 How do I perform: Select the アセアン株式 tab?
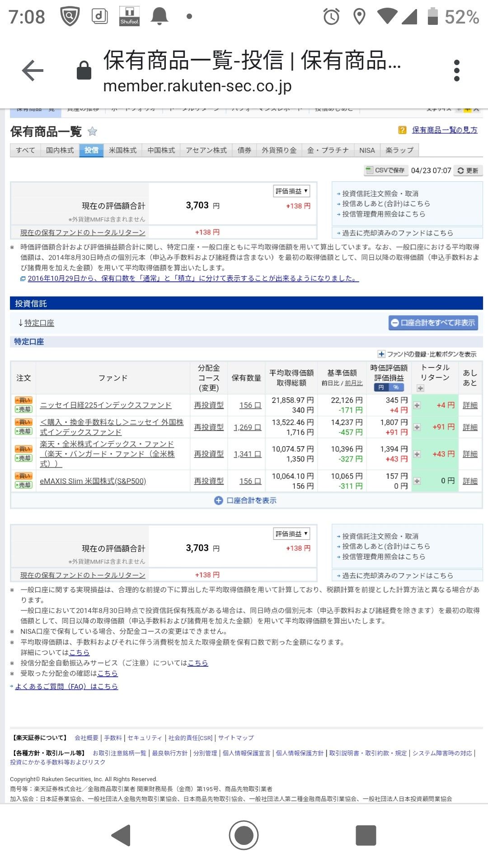coord(206,150)
